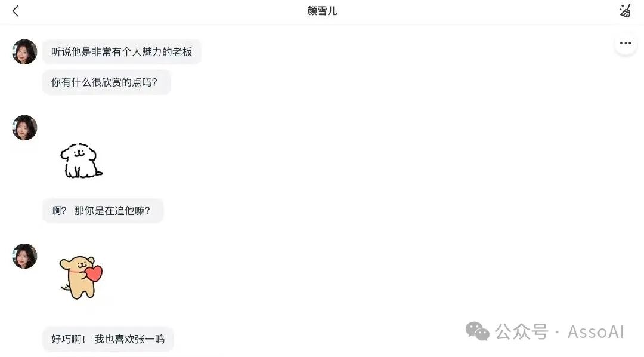Clear chat with the broom icon
The height and width of the screenshot is (357, 644).
625,11
